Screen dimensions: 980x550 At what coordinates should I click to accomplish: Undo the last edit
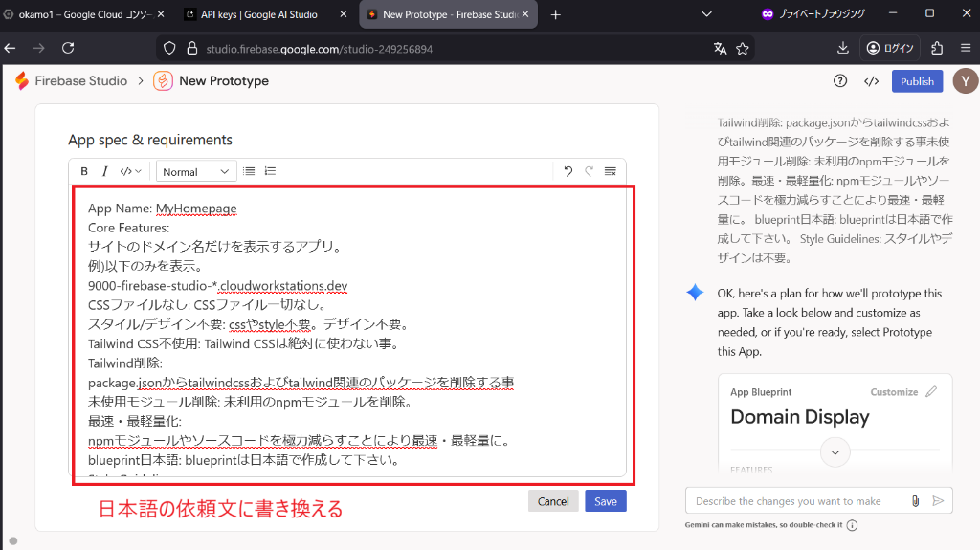click(x=568, y=171)
